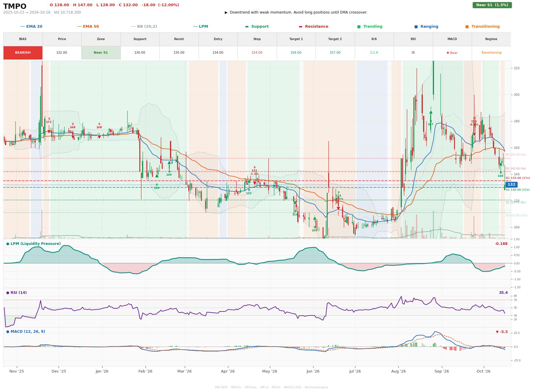Toggle the LPM legend entry
The width and height of the screenshot is (533, 392).
coord(200,27)
